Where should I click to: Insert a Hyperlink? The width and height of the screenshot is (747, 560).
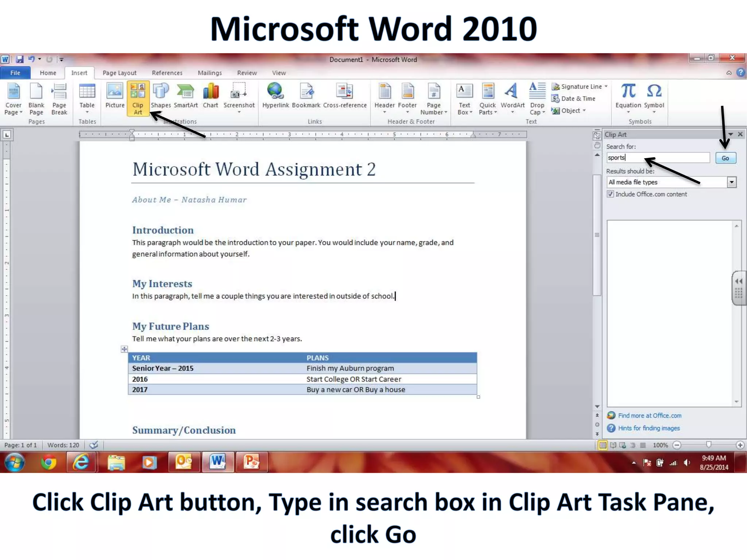(275, 96)
